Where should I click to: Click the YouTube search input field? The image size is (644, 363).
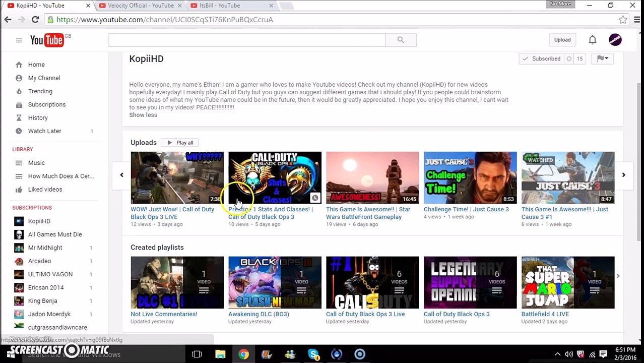coord(247,40)
